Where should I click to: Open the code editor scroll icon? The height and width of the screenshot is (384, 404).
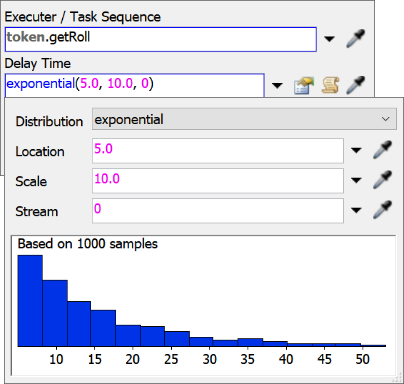pos(330,85)
